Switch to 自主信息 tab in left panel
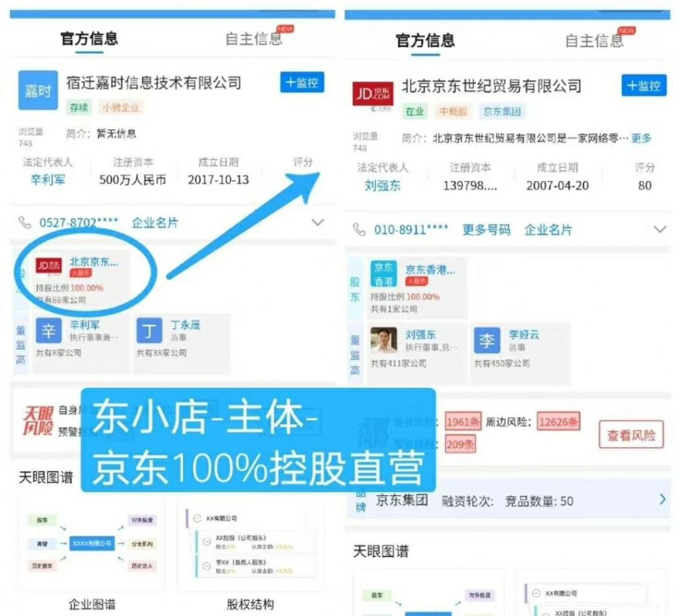The image size is (679, 616). pos(254,38)
